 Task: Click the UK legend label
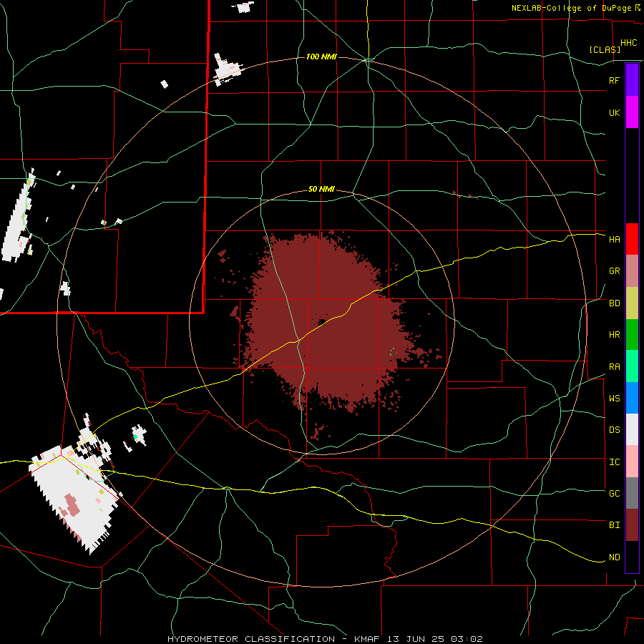point(614,112)
